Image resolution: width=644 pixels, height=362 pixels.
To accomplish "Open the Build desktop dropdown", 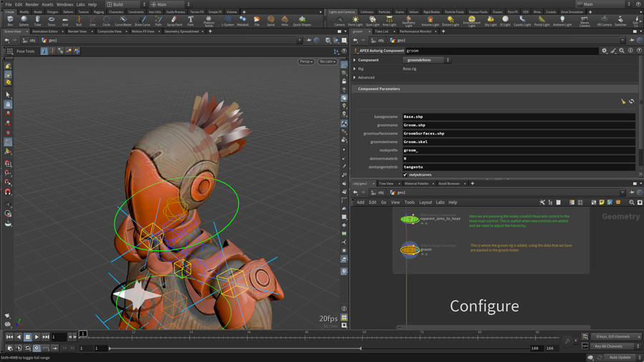I will coord(126,4).
